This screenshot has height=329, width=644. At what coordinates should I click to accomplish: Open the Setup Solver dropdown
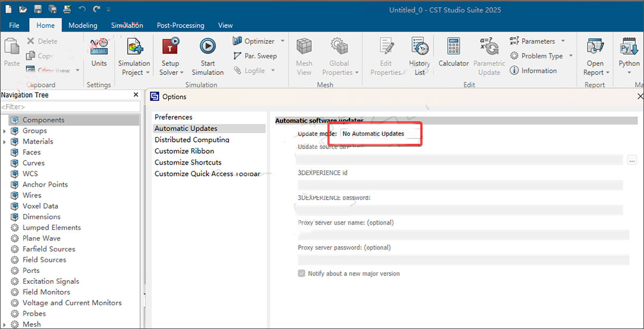tap(170, 72)
